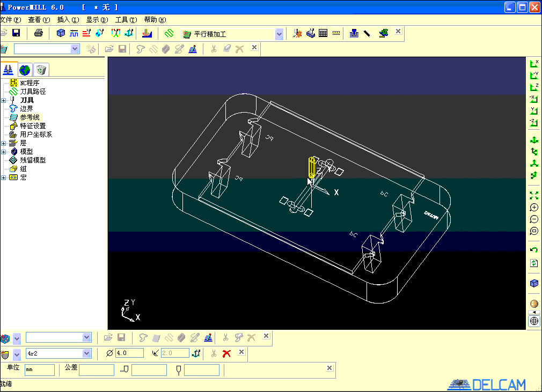The width and height of the screenshot is (542, 392).
Task: Click the tool diameter field showing 4.0
Action: 129,353
